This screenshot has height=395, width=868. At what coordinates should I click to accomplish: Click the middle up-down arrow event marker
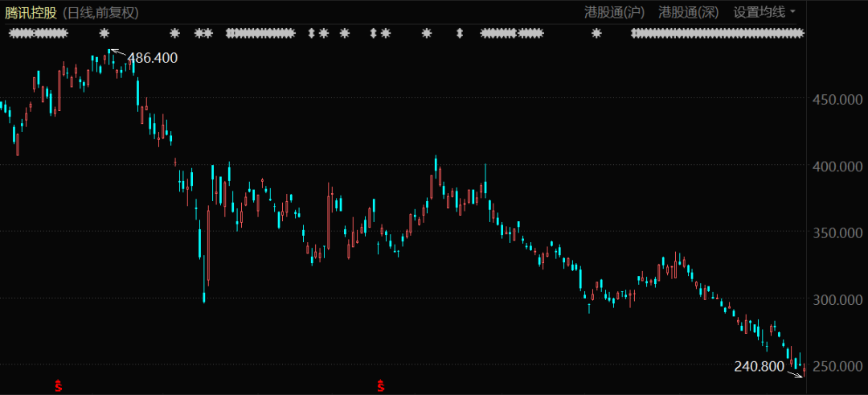(x=373, y=33)
